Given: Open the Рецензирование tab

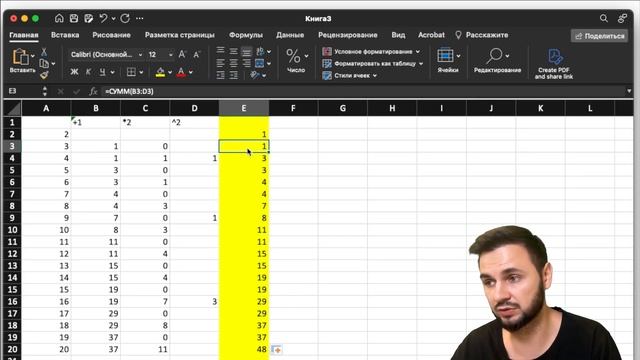Looking at the screenshot, I should [348, 35].
